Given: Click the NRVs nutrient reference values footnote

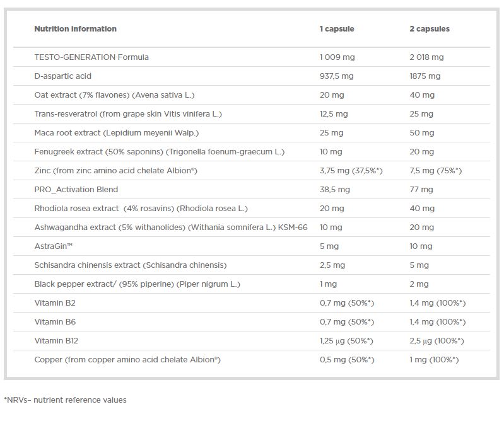Looking at the screenshot, I should tap(65, 400).
